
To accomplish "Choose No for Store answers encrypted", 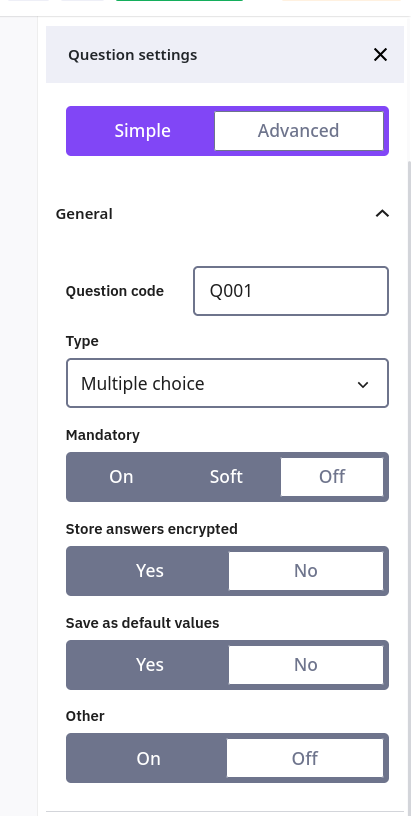I will point(306,571).
